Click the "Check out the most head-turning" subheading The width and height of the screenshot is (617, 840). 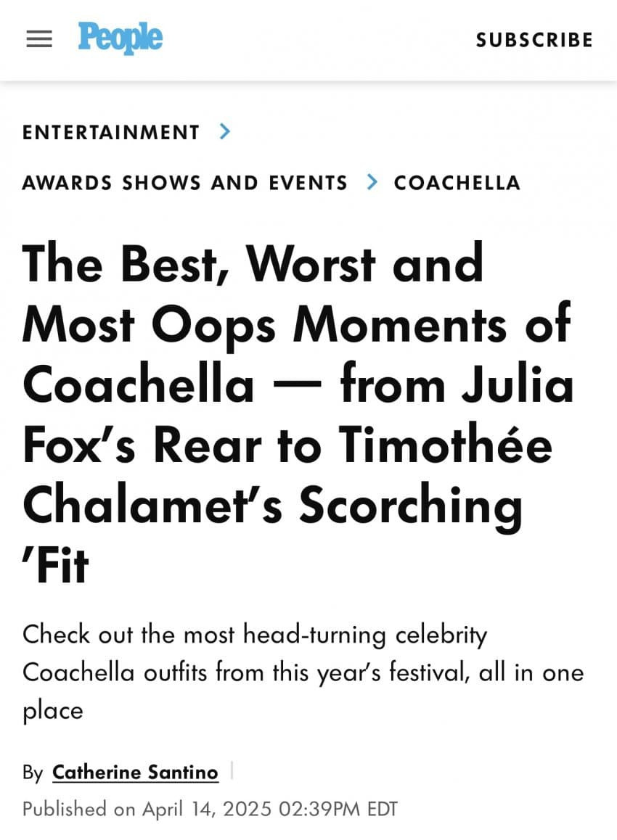click(255, 635)
